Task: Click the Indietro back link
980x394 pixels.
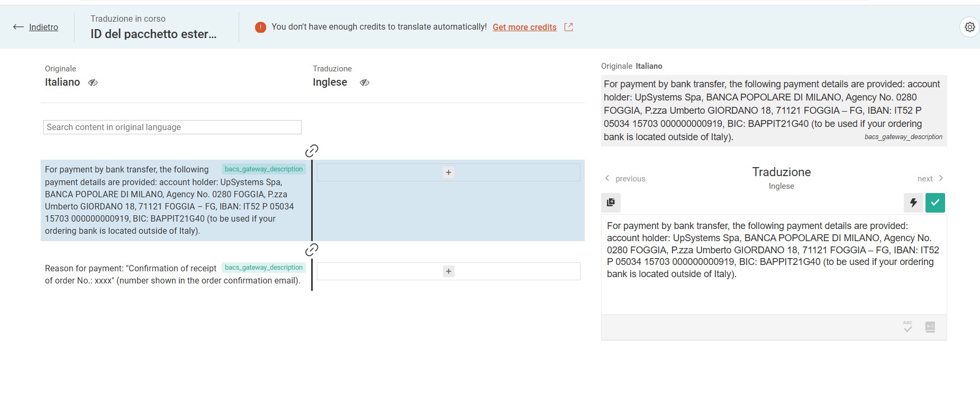Action: click(43, 27)
